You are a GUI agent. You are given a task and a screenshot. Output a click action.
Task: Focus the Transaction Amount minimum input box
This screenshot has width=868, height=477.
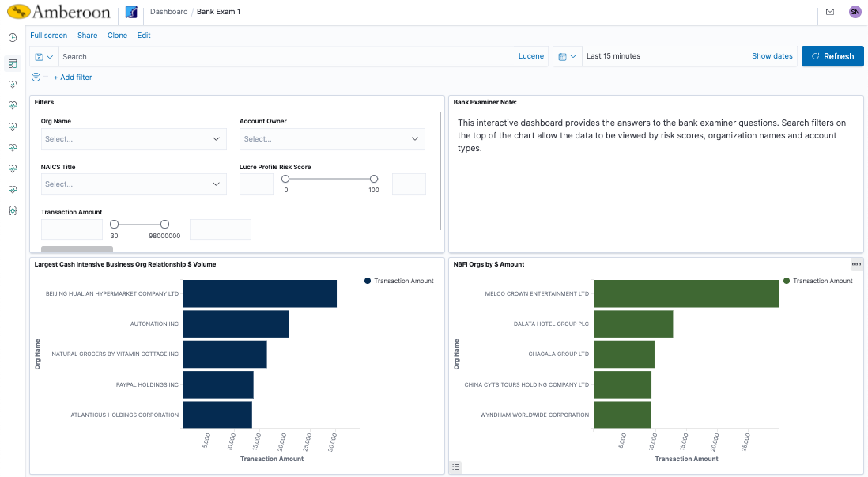click(72, 229)
